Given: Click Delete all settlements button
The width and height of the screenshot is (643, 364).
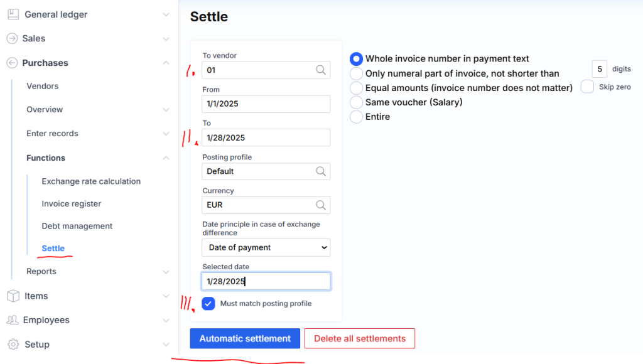Looking at the screenshot, I should pyautogui.click(x=360, y=339).
